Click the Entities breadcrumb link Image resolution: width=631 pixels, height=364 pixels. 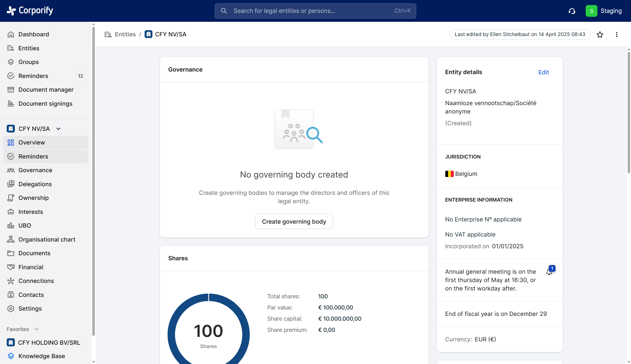pos(125,34)
